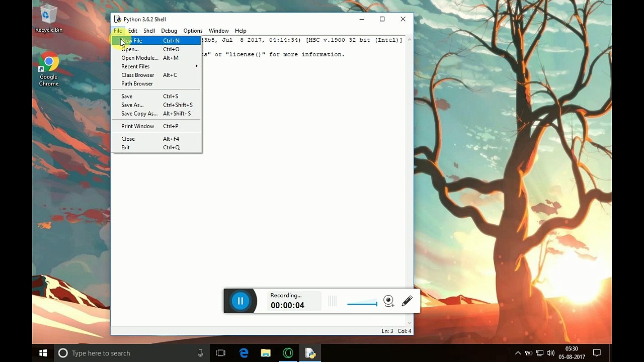Select the pencil annotation tool in recorder
The height and width of the screenshot is (362, 644).
(407, 301)
